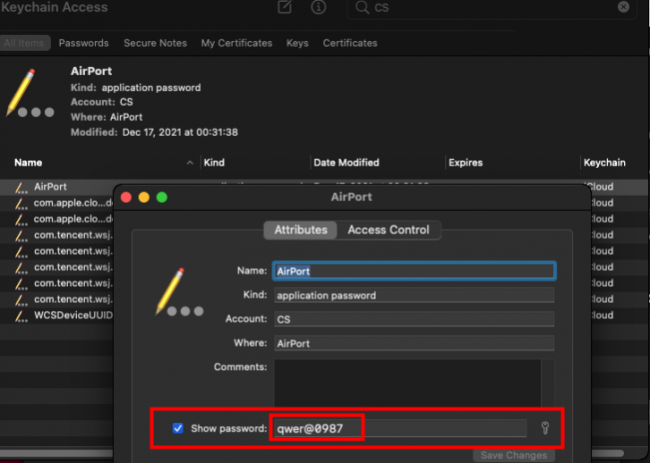Uncheck the Show password checkbox

point(178,428)
